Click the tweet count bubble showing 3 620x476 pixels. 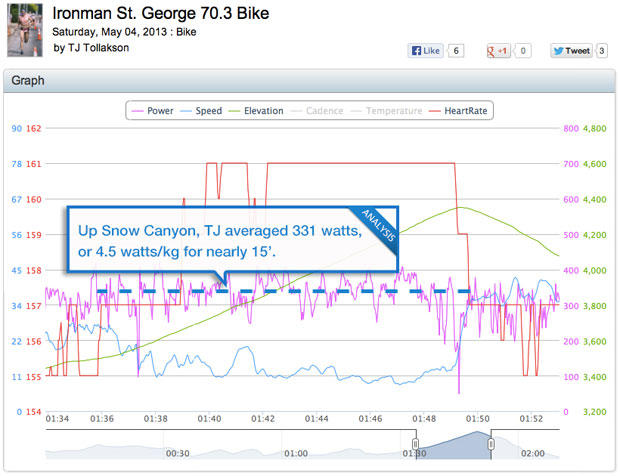click(x=602, y=50)
